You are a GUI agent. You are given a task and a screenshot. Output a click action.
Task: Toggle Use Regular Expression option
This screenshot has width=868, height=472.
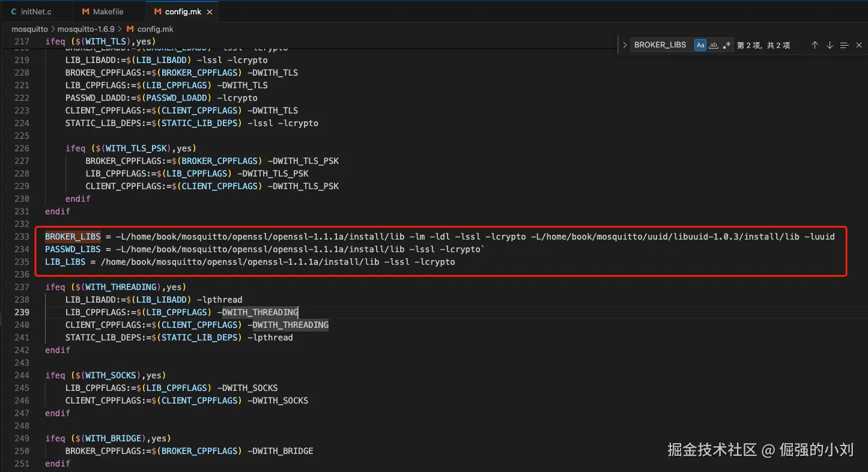pyautogui.click(x=727, y=45)
